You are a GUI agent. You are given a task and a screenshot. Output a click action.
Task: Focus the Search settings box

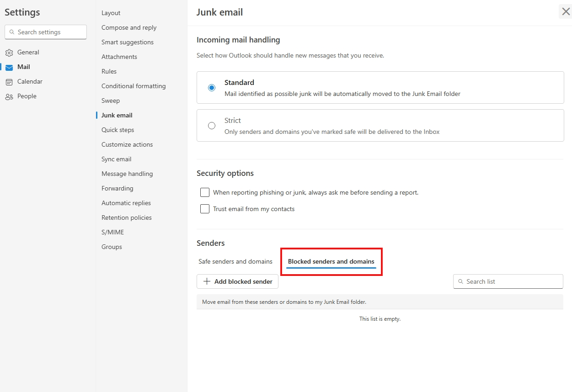(x=46, y=32)
